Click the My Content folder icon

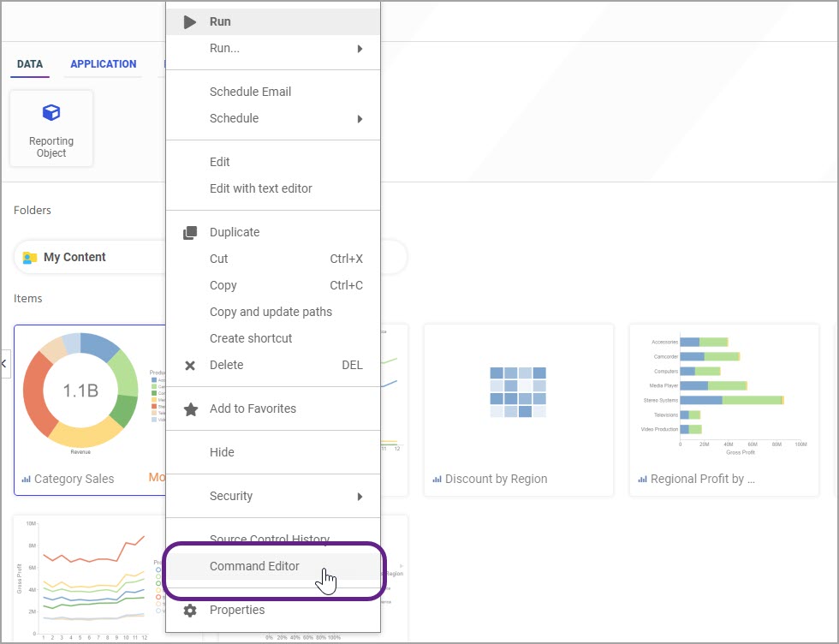coord(30,258)
